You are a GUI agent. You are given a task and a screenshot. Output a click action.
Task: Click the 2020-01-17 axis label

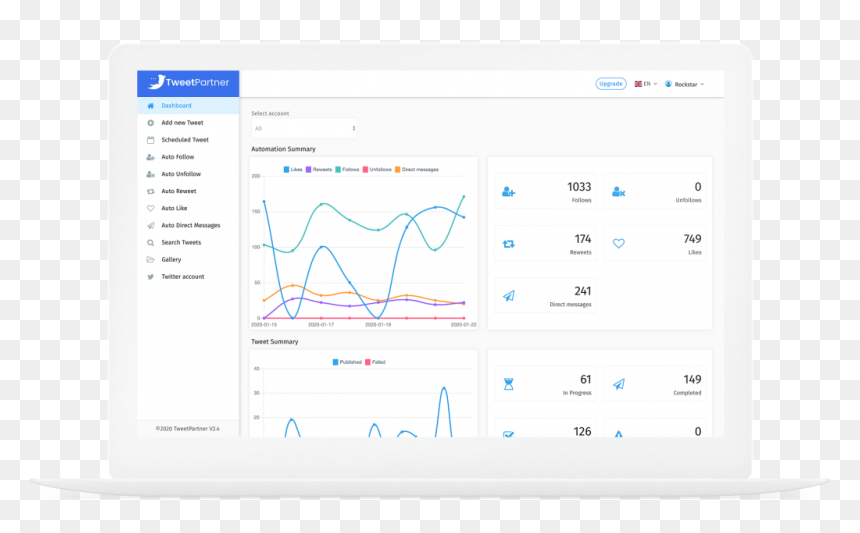coord(321,325)
